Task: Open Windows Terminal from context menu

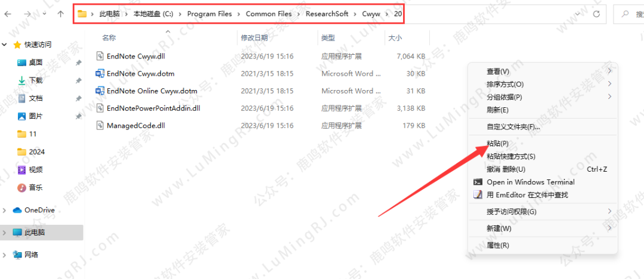Action: pos(530,182)
